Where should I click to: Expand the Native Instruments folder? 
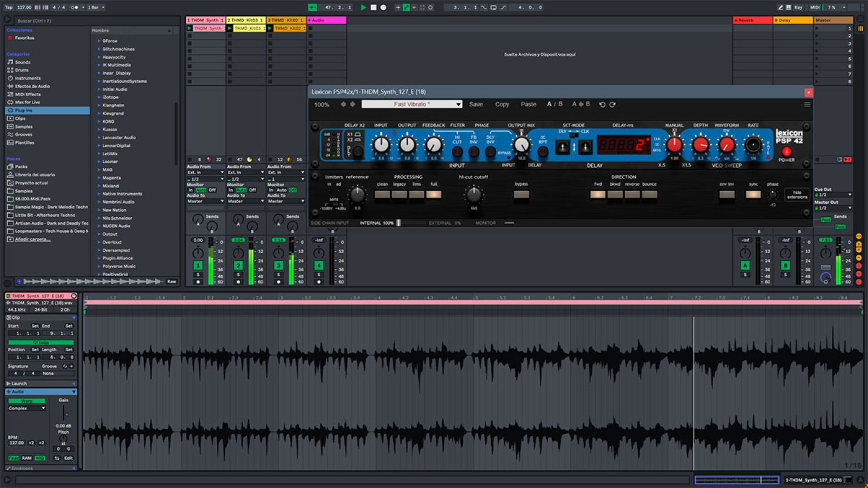point(99,194)
